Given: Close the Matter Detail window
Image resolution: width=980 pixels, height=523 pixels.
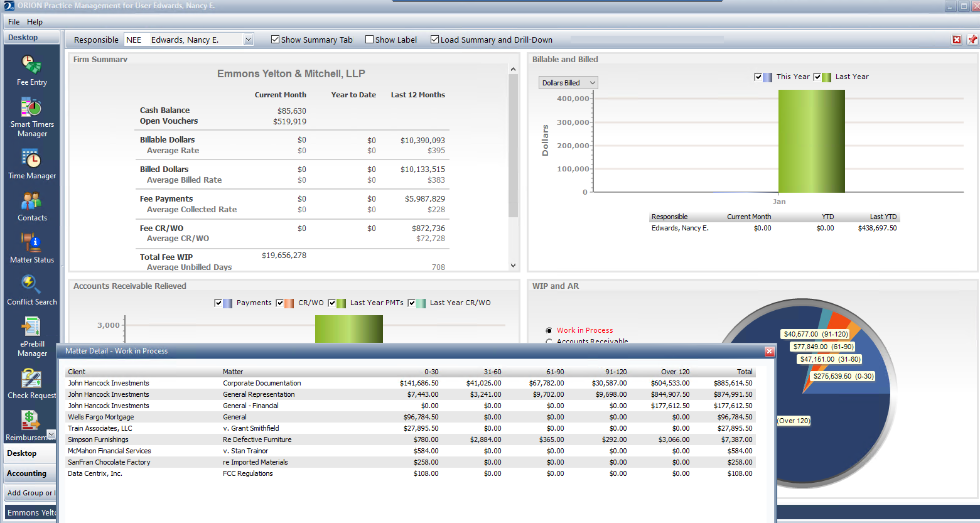Looking at the screenshot, I should (x=769, y=352).
